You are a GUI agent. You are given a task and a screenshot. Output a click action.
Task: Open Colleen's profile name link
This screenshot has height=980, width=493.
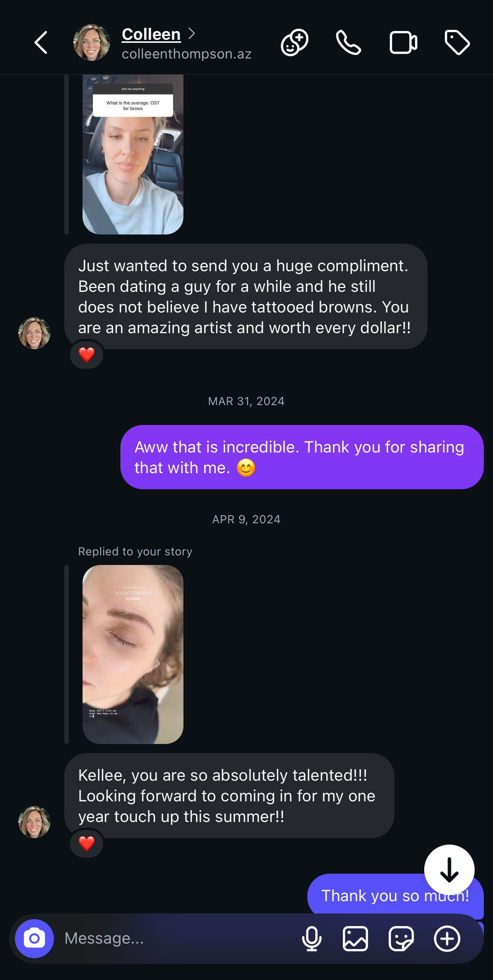[151, 34]
